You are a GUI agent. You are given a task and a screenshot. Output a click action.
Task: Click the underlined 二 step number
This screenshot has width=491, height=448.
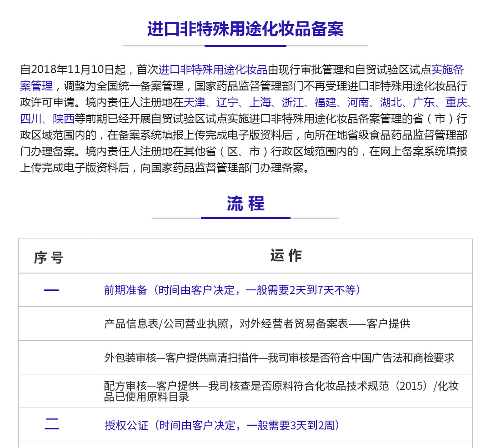[52, 424]
